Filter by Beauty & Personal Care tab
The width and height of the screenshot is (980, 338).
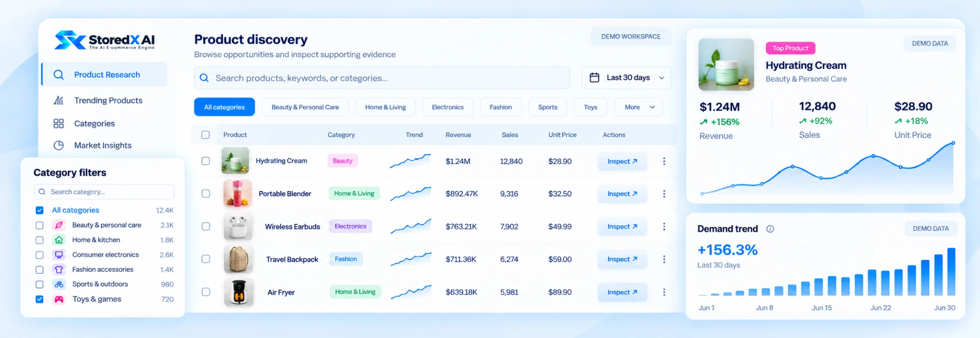coord(305,107)
